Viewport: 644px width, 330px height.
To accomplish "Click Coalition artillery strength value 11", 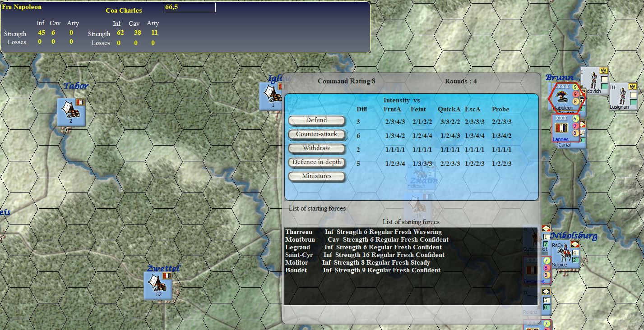I will coord(154,32).
